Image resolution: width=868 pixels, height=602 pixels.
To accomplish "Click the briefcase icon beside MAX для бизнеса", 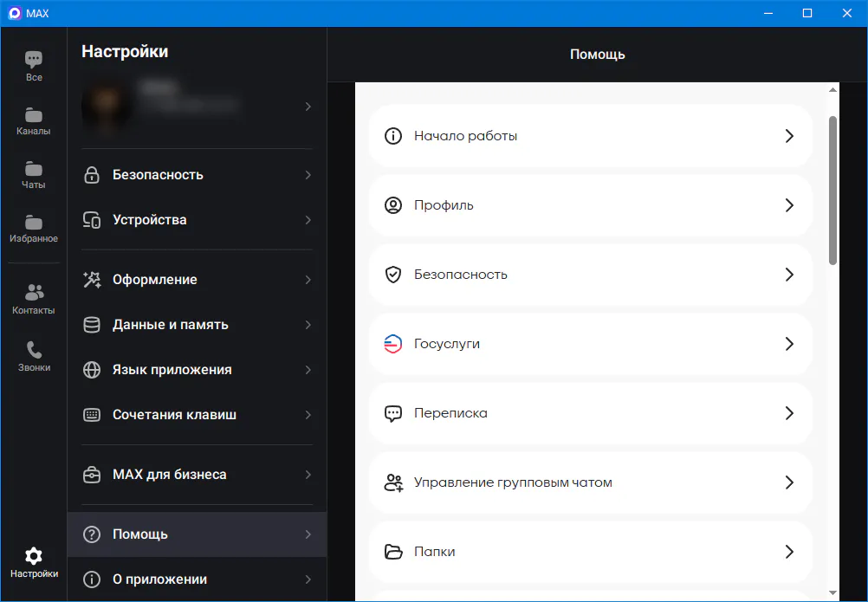I will point(91,475).
